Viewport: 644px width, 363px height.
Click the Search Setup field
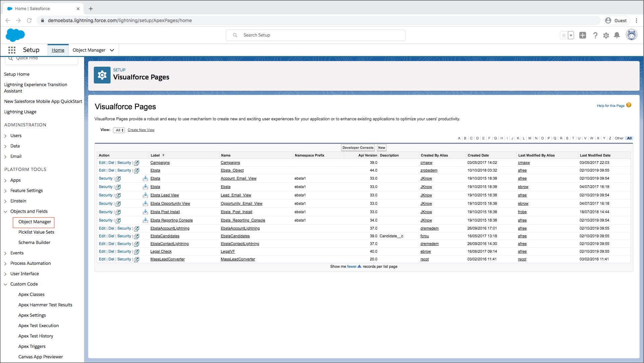pos(316,35)
